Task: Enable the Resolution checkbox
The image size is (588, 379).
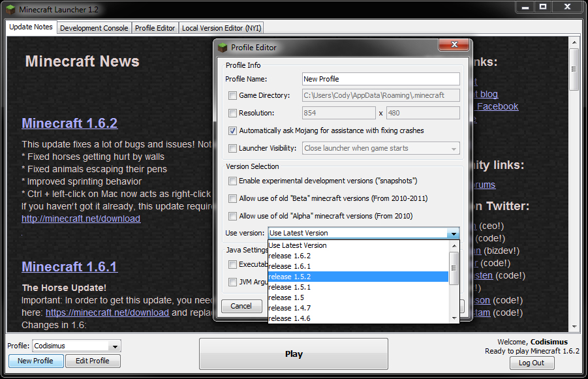Action: click(232, 114)
